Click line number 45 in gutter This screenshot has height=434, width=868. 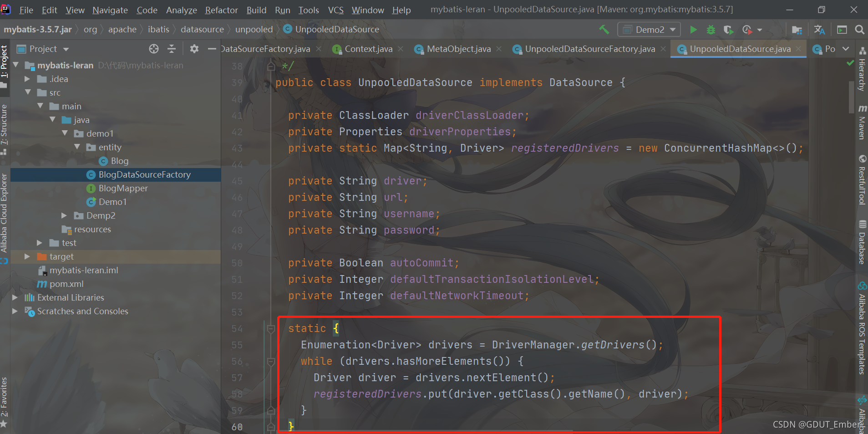[x=237, y=181]
